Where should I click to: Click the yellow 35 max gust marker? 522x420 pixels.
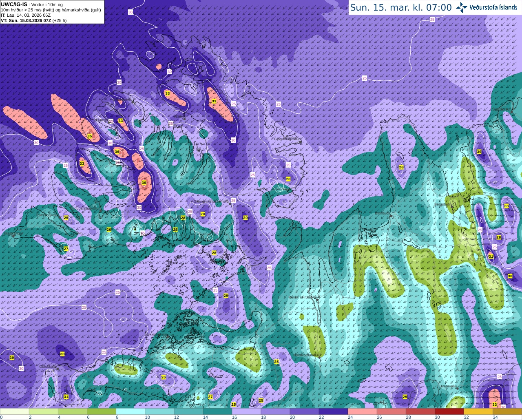pyautogui.click(x=90, y=136)
